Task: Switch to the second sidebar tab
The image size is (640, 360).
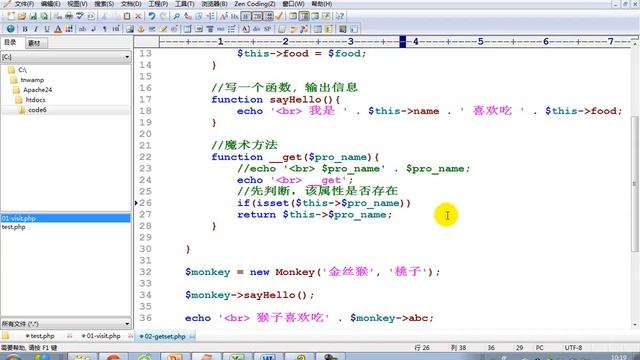Action: (35, 43)
